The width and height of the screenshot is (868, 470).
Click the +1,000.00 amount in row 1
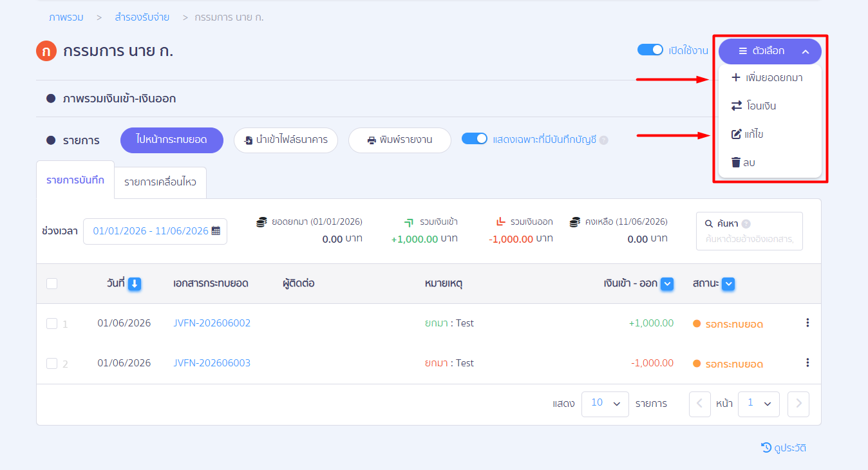click(x=651, y=323)
